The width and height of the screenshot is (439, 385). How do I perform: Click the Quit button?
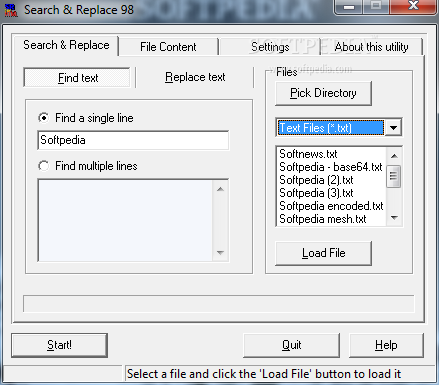coord(291,345)
